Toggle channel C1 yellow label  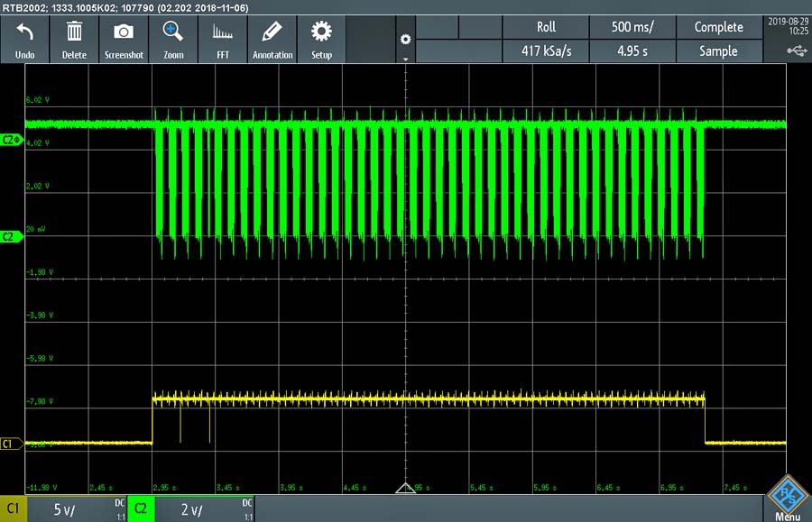pos(13,509)
